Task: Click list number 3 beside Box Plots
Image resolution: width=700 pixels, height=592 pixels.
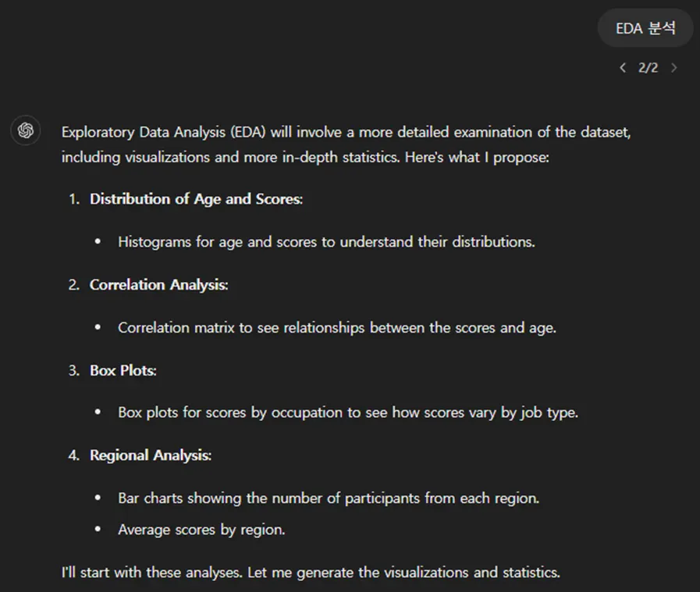Action: [x=73, y=370]
